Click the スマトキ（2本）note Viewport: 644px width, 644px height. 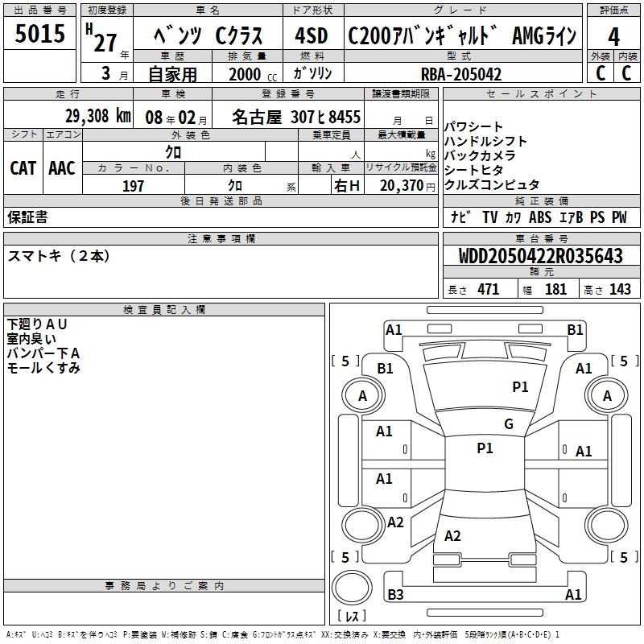58,256
